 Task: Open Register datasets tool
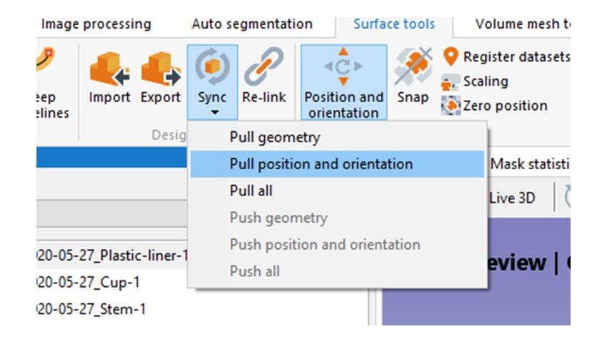point(507,57)
